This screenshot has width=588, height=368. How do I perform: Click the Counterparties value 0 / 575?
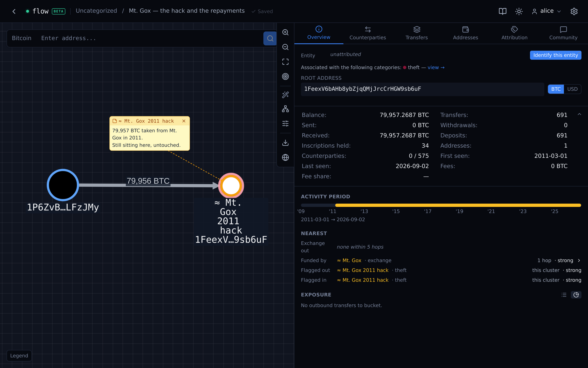419,156
